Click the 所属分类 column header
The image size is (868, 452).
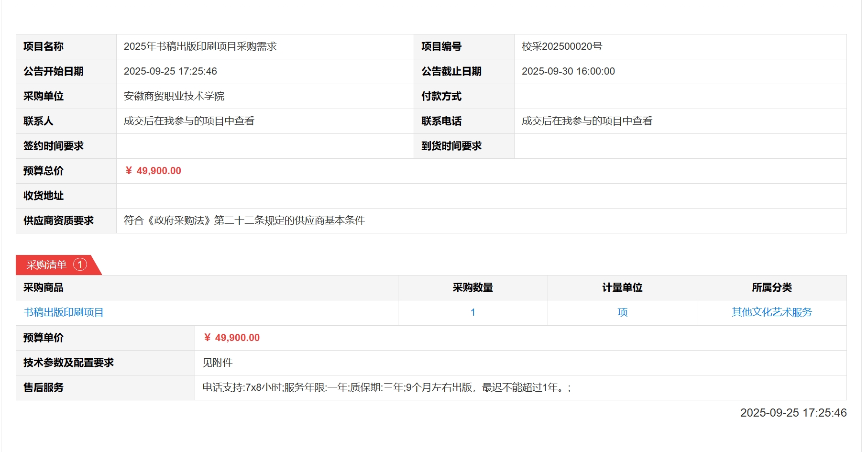[x=771, y=287]
